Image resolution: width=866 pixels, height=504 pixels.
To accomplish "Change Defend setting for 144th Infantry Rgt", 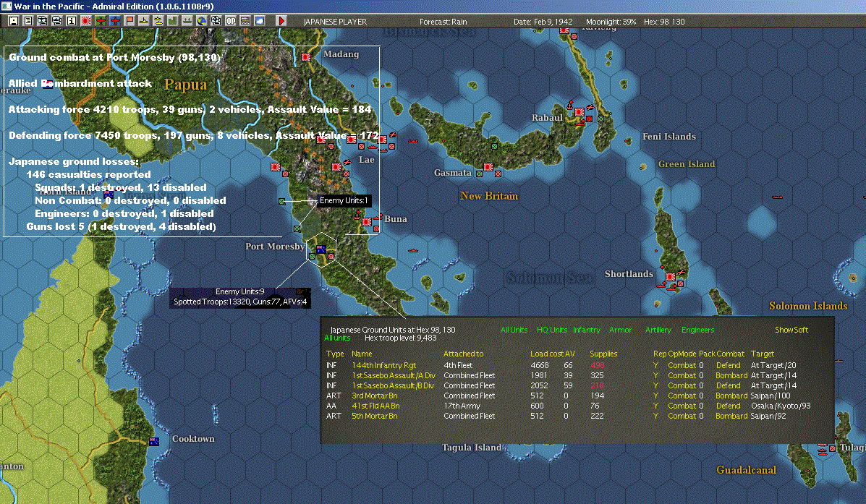I will (x=727, y=365).
